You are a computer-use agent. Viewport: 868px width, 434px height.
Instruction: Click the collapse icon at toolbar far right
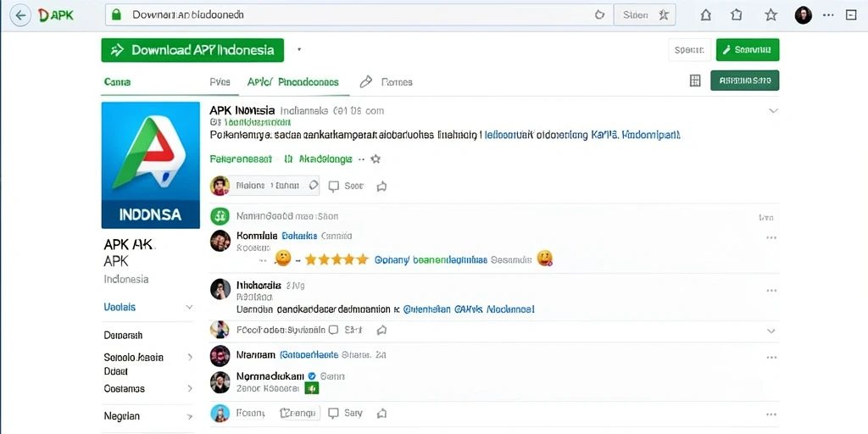coord(851,15)
